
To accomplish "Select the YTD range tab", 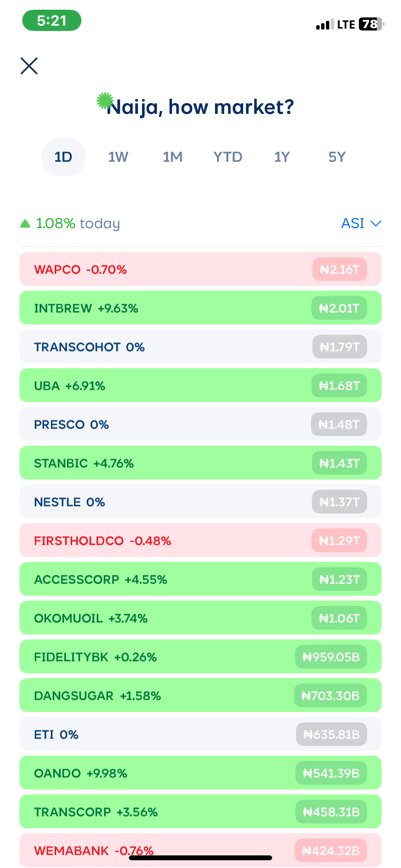I will point(228,157).
